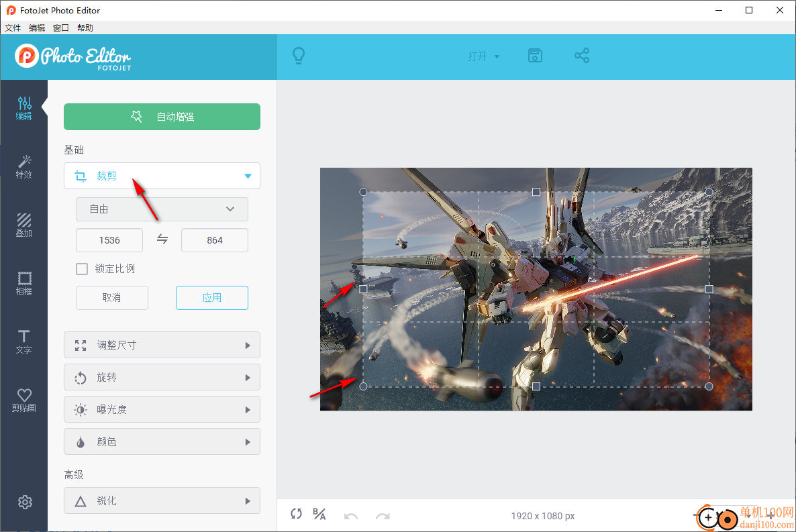Viewport: 796px width, 532px height.
Task: Expand the 调整尺寸 resize section
Action: (x=162, y=345)
